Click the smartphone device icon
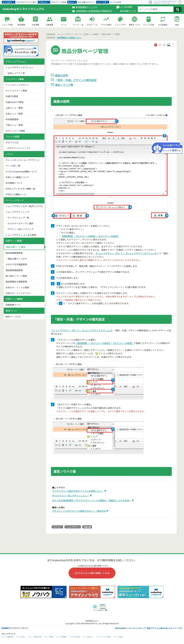This screenshot has width=184, height=644. (172, 45)
